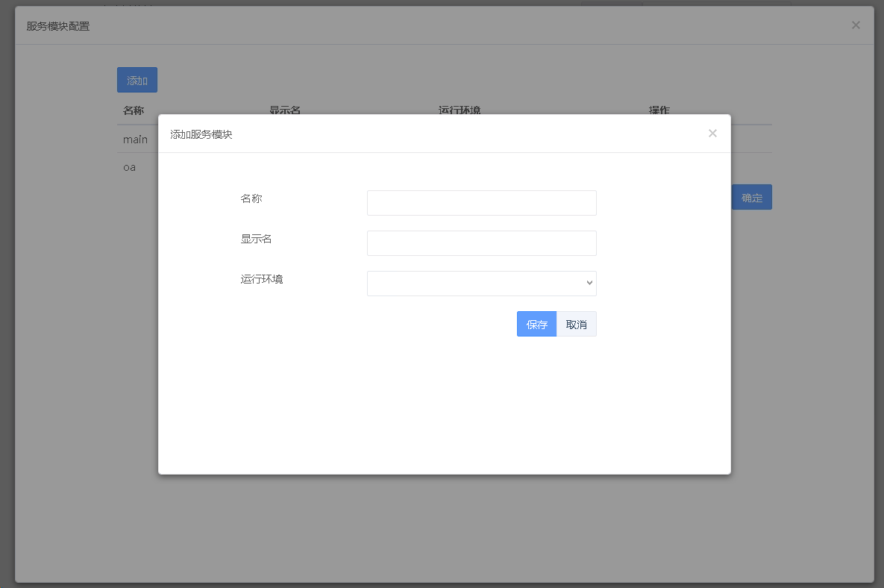The width and height of the screenshot is (884, 588).
Task: Click the 添加服务模块 dialog title
Action: 201,135
